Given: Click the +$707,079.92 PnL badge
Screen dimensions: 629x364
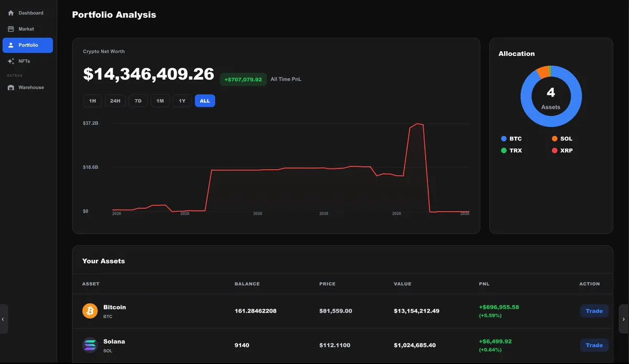Looking at the screenshot, I should (x=243, y=79).
